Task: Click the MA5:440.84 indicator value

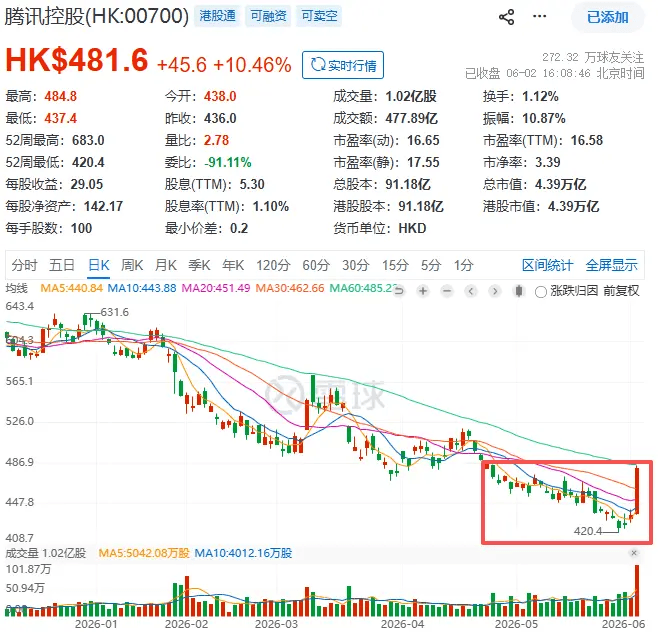Action: (x=71, y=288)
